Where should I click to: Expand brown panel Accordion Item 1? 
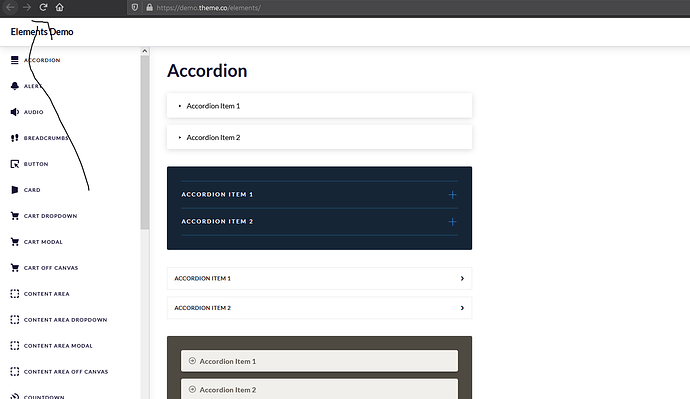click(319, 361)
